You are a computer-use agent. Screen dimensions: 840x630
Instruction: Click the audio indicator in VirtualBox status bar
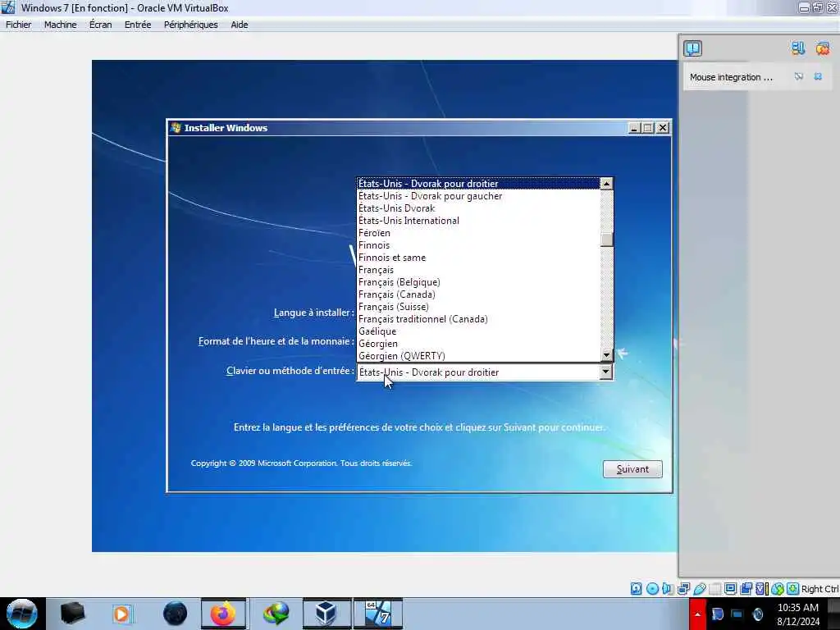[668, 589]
